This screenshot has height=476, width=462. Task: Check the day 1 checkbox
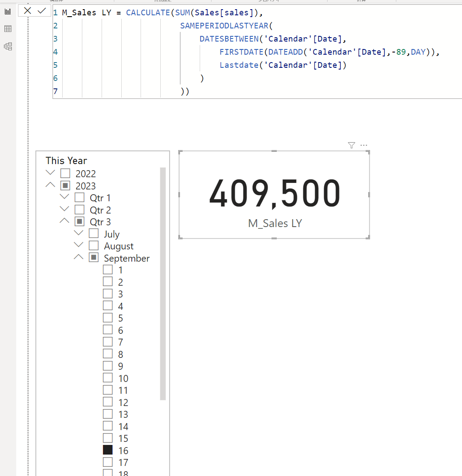[x=108, y=269]
